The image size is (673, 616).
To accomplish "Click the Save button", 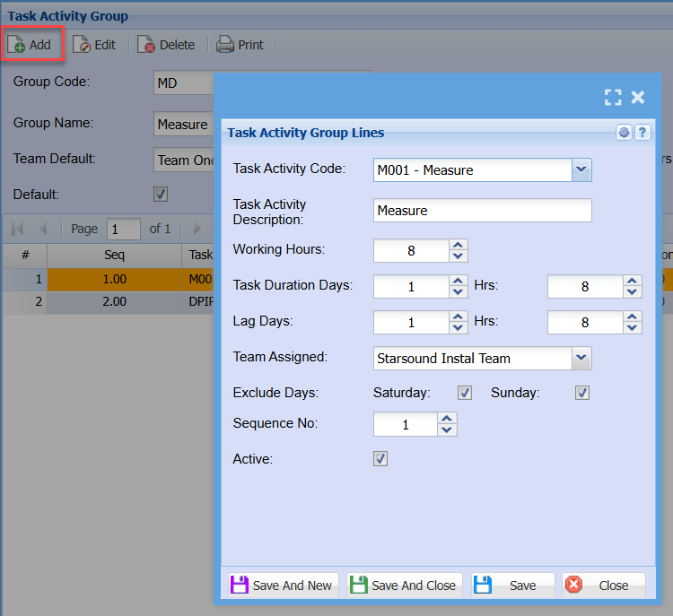I will 512,586.
